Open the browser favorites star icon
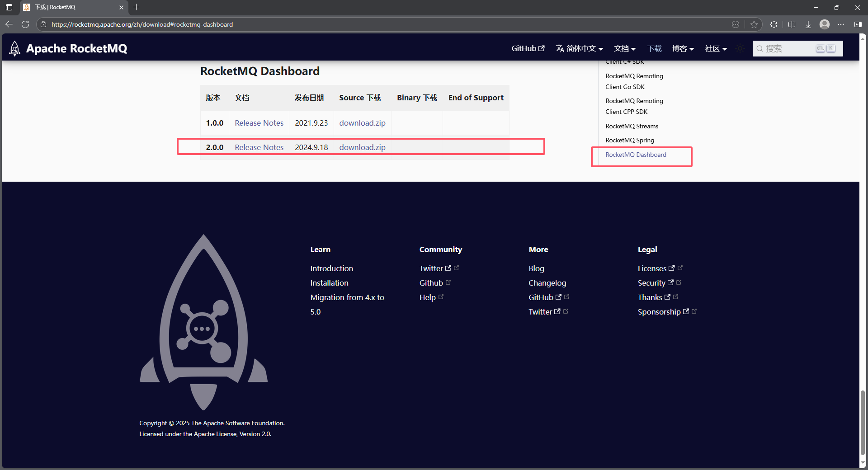The width and height of the screenshot is (868, 470). click(x=754, y=24)
